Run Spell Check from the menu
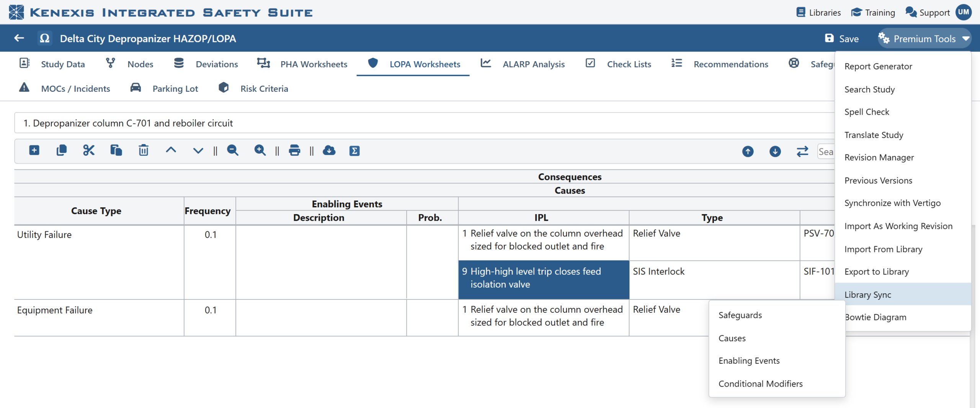The image size is (980, 408). coord(903,112)
